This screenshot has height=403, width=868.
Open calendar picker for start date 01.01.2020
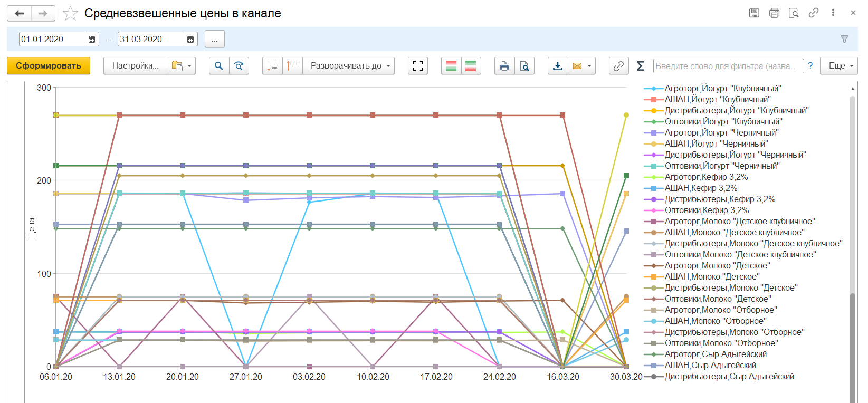tap(92, 39)
